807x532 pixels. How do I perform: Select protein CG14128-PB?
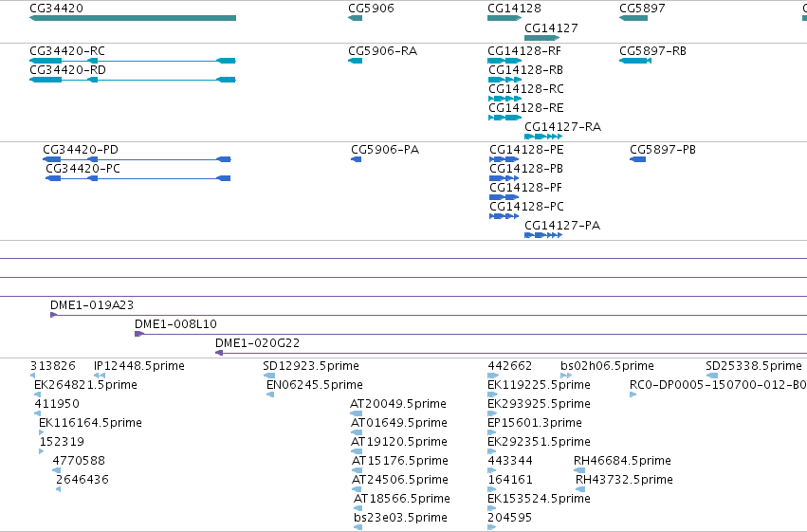point(504,178)
